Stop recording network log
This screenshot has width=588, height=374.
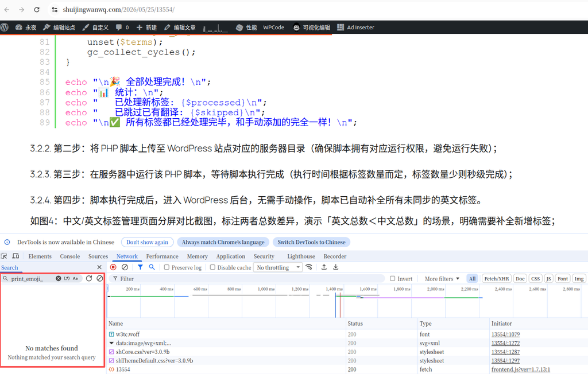click(x=113, y=267)
